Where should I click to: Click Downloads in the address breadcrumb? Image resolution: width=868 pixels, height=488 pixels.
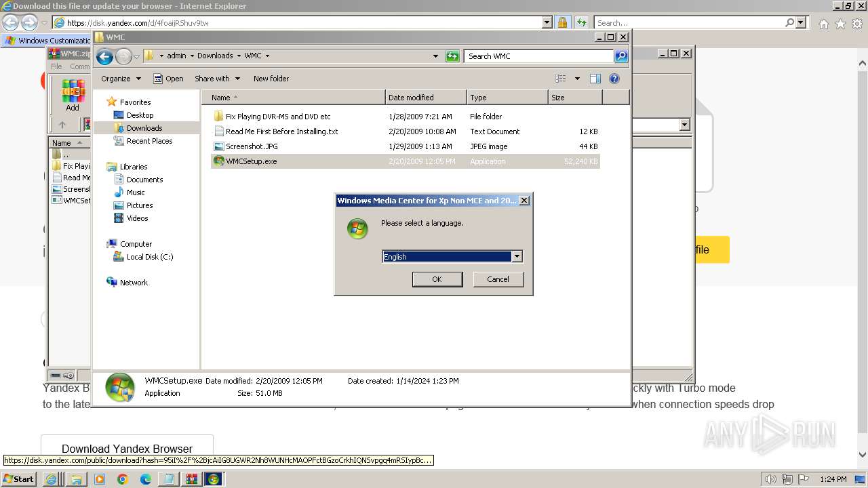215,56
